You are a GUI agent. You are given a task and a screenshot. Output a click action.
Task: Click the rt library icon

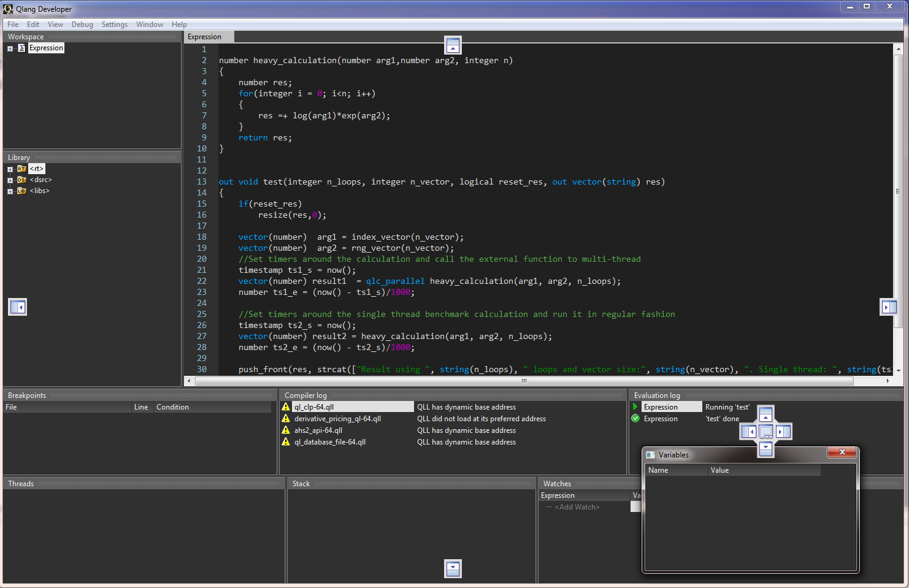pos(21,169)
